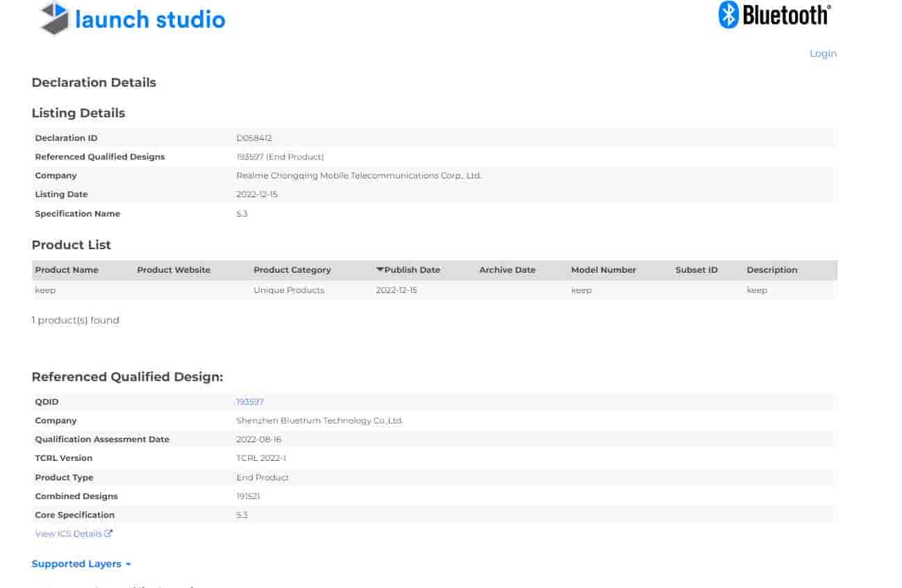This screenshot has width=902, height=588.
Task: Select the keep product name cell
Action: (45, 289)
